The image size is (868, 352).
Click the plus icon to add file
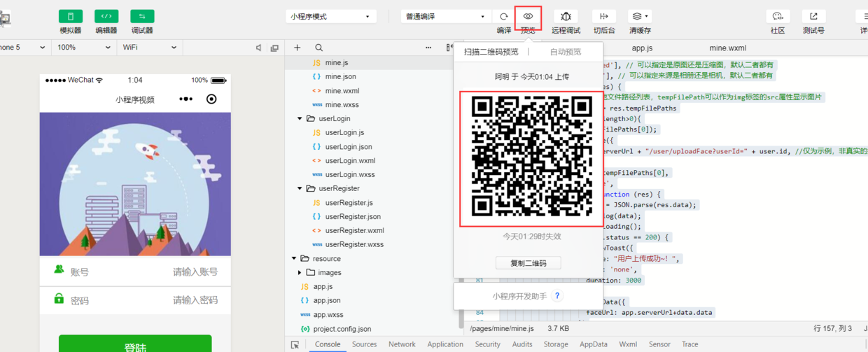coord(297,48)
